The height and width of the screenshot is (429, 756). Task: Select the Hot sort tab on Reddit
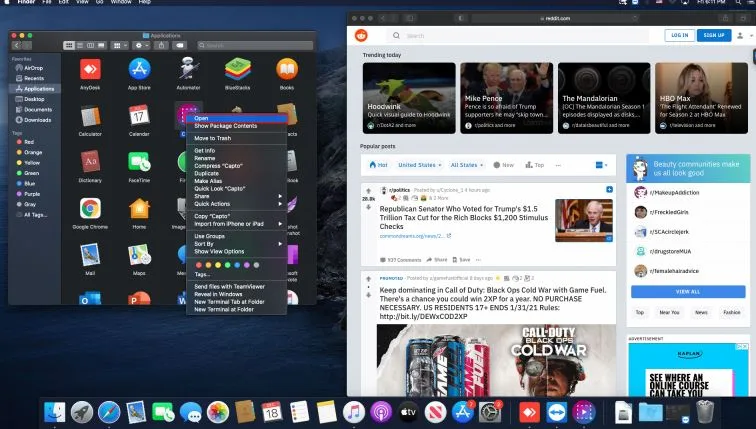[378, 165]
